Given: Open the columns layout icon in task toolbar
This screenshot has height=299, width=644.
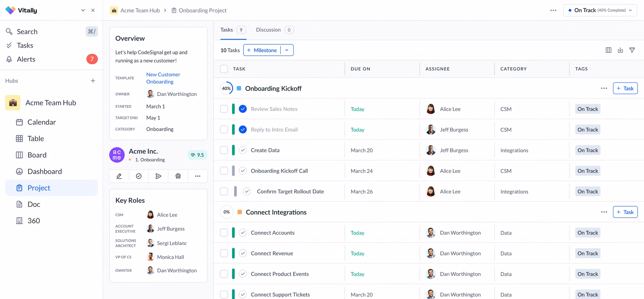Looking at the screenshot, I should point(609,50).
